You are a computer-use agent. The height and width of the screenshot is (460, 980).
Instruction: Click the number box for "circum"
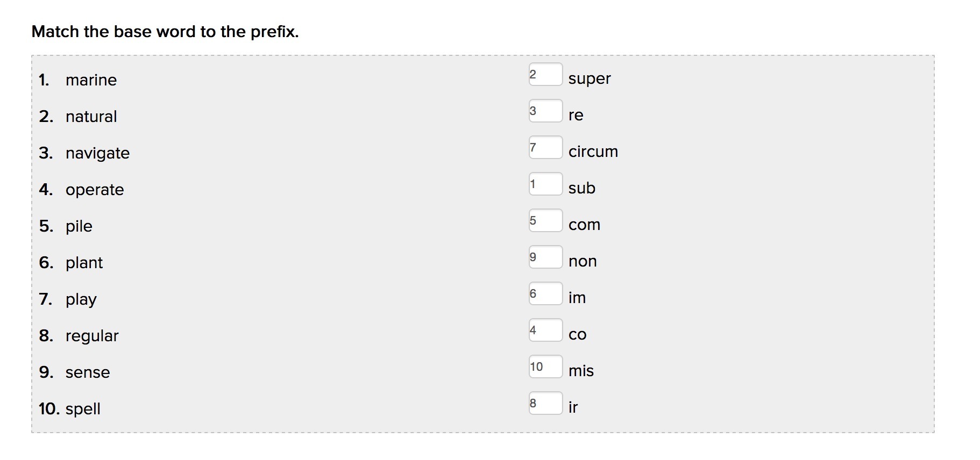click(545, 148)
